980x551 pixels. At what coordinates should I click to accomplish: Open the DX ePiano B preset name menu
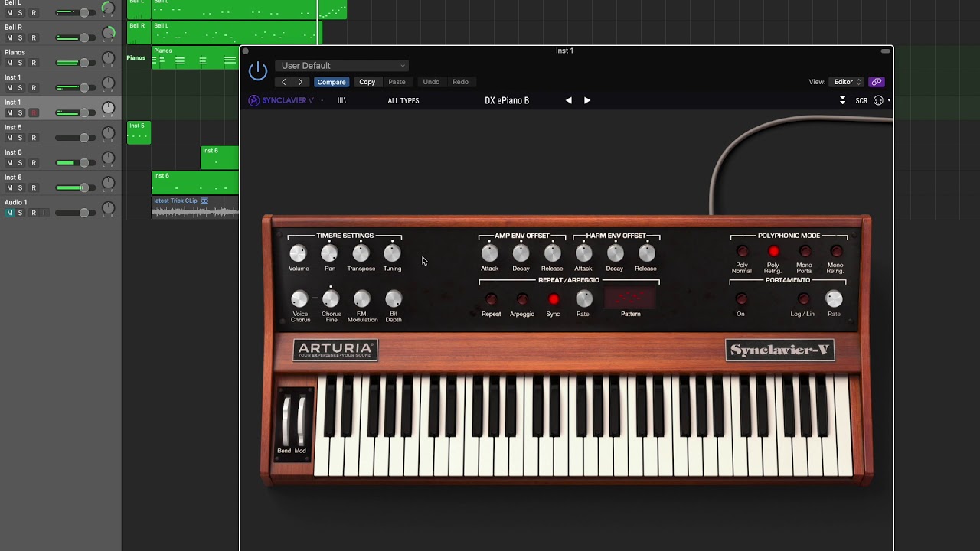(x=507, y=100)
